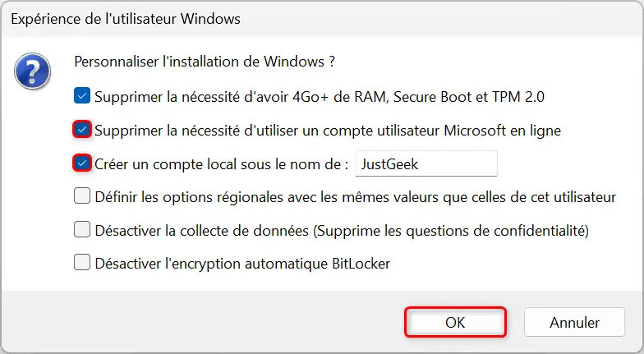Click the 'compte utilisateur Microsoft en ligne' label text
The image size is (644, 354).
point(442,131)
